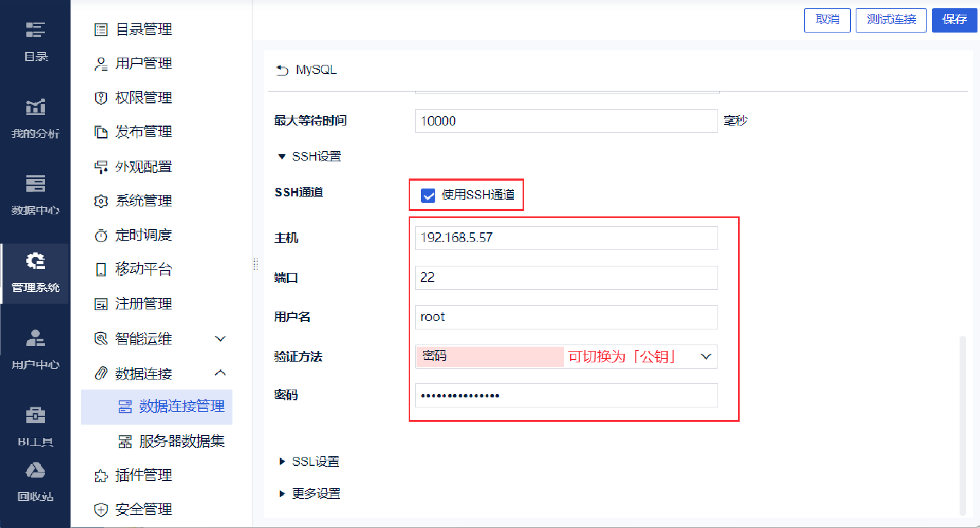The image size is (980, 528).
Task: Open the BI工具 toolbox icon
Action: 35,415
